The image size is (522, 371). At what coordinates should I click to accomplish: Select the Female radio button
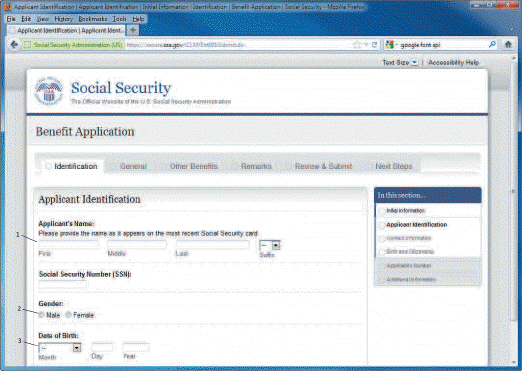click(x=68, y=315)
